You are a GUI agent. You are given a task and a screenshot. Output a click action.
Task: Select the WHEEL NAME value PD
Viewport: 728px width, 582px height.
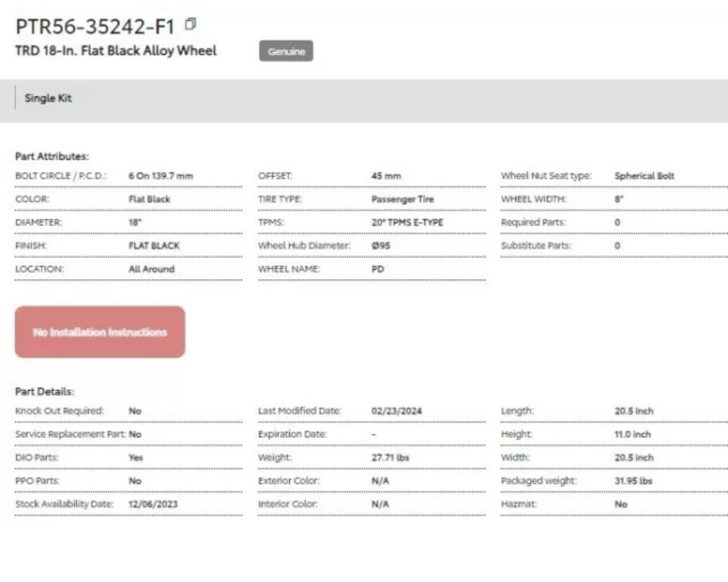377,269
